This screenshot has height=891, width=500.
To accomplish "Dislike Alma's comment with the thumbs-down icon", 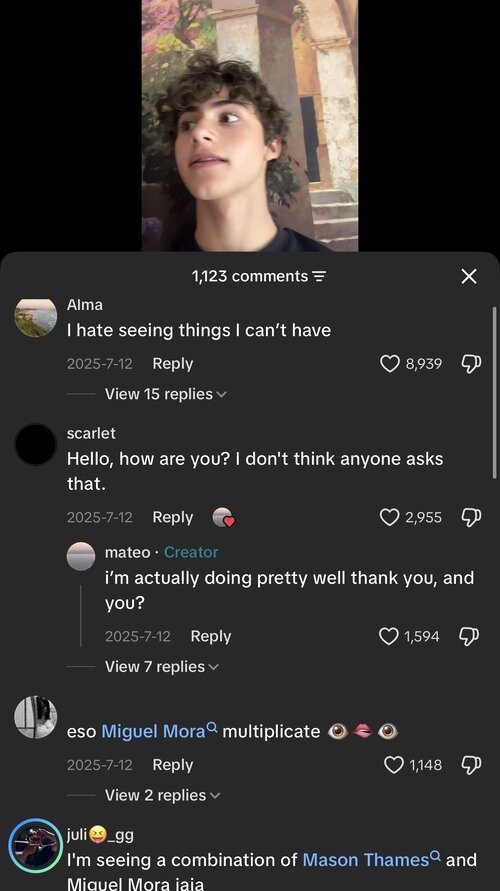I will [x=472, y=364].
